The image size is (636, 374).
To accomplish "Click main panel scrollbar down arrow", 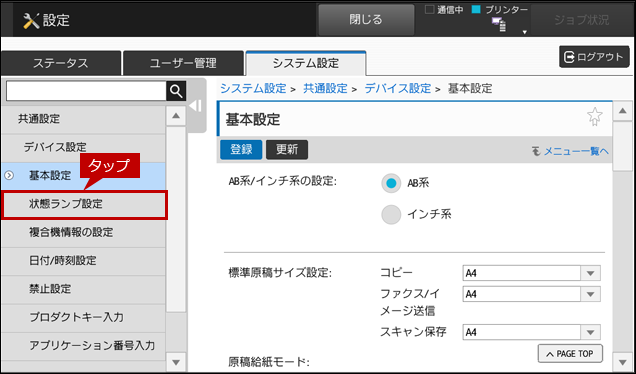I will tap(622, 362).
